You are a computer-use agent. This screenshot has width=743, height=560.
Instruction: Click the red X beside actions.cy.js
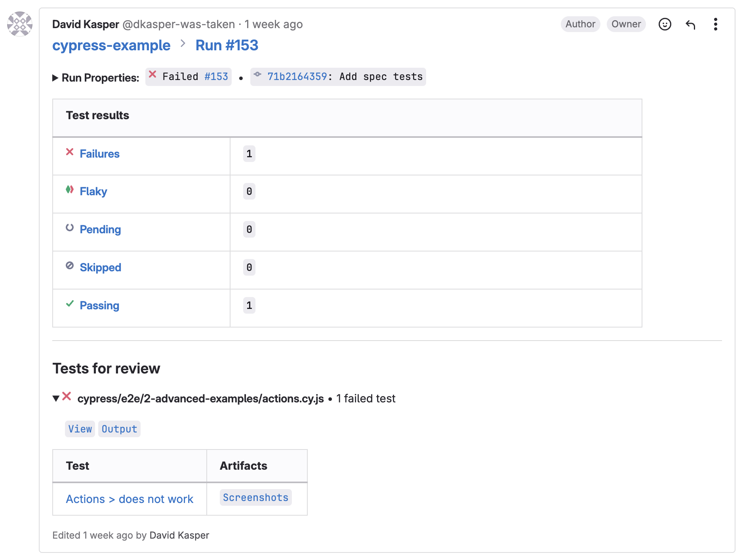pyautogui.click(x=67, y=398)
